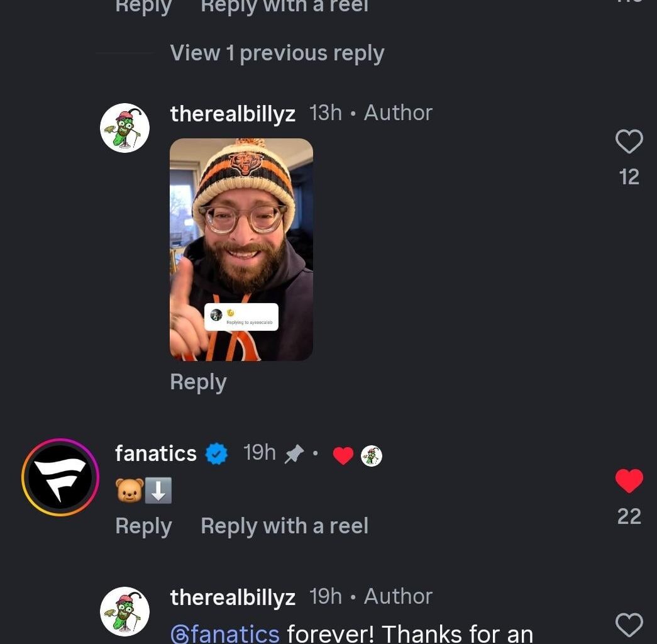Expand "View 1 previous reply"
The image size is (657, 644).
point(277,53)
